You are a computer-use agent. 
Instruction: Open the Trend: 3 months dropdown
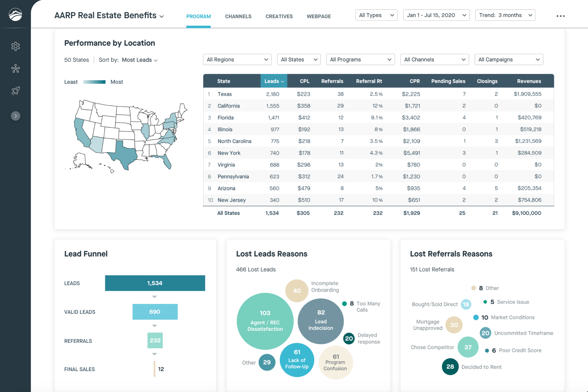tap(505, 15)
